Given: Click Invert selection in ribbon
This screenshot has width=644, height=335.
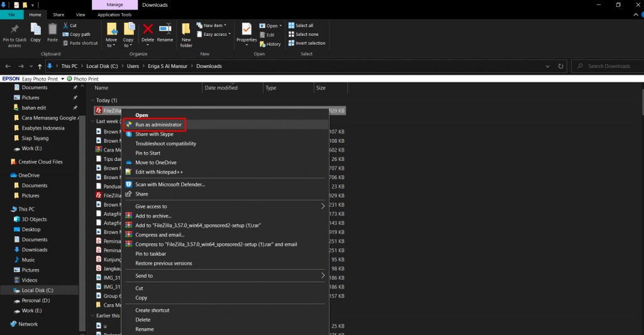Looking at the screenshot, I should [x=307, y=43].
